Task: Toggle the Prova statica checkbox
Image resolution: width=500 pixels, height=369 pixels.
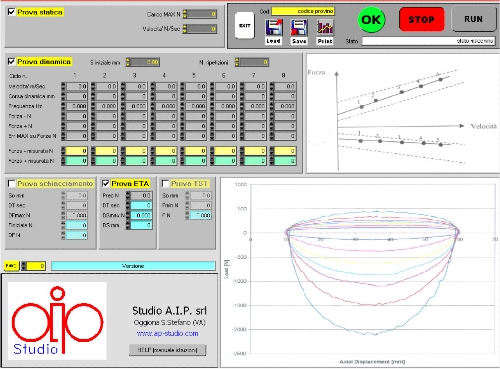Action: (x=11, y=12)
